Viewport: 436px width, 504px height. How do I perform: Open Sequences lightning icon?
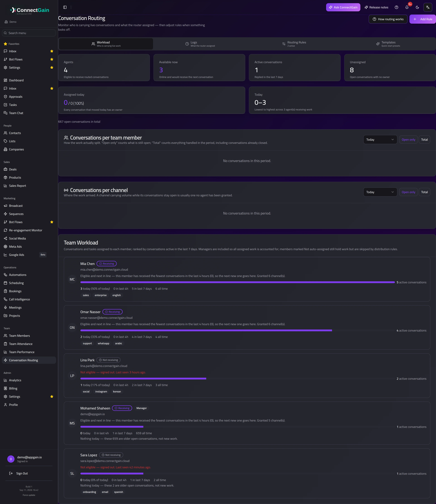(5, 214)
